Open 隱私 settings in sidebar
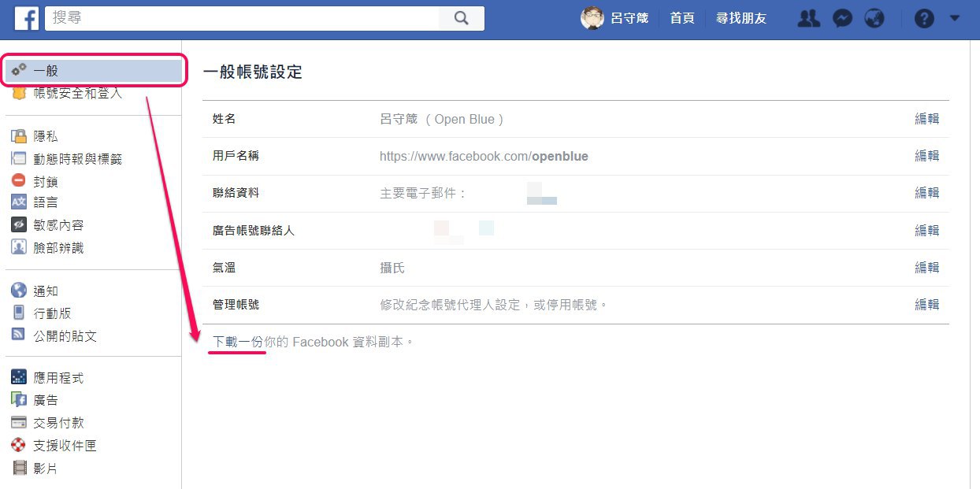Image resolution: width=980 pixels, height=489 pixels. 46,136
